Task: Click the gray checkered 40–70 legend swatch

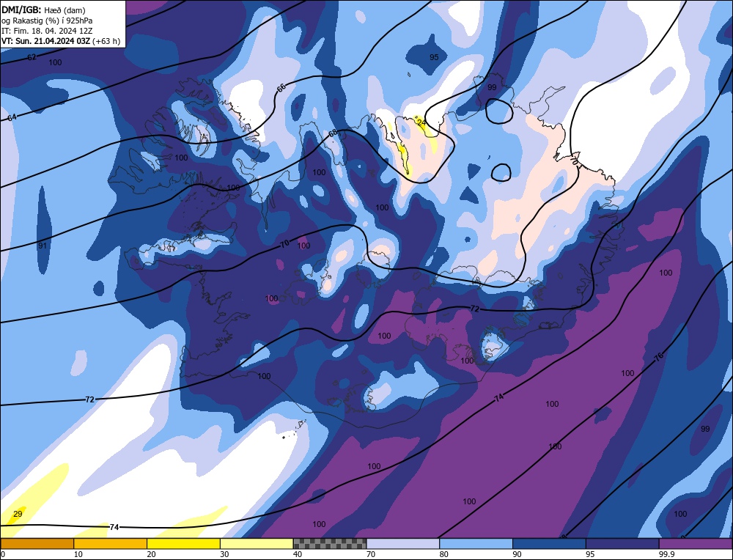Action: 330,543
